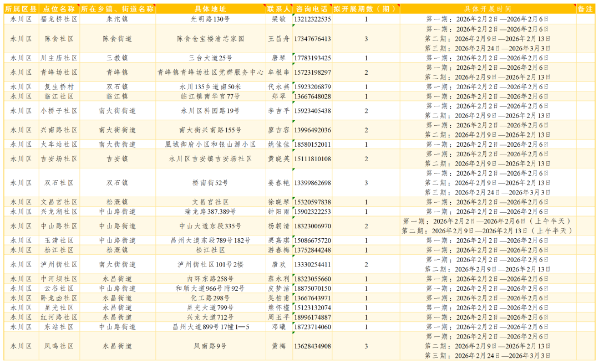Click the address 永川135乡道南50米
This screenshot has width=599, height=364.
tap(211, 86)
